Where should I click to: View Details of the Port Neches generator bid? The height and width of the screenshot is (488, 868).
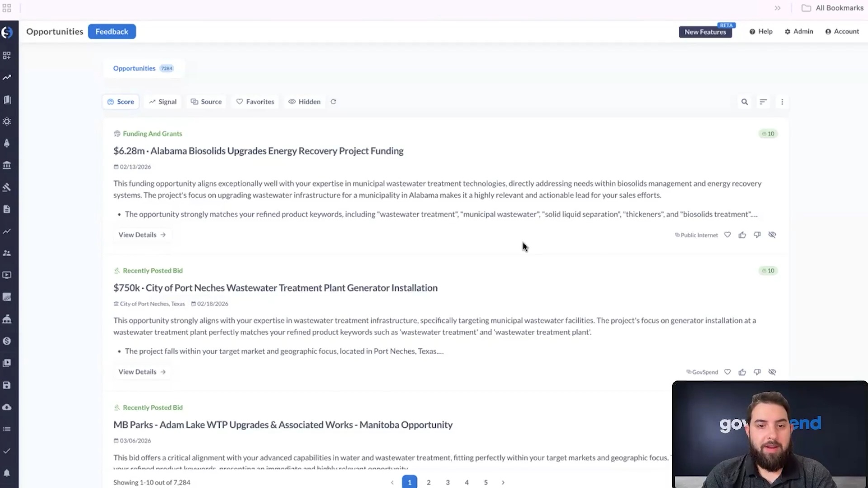point(142,371)
